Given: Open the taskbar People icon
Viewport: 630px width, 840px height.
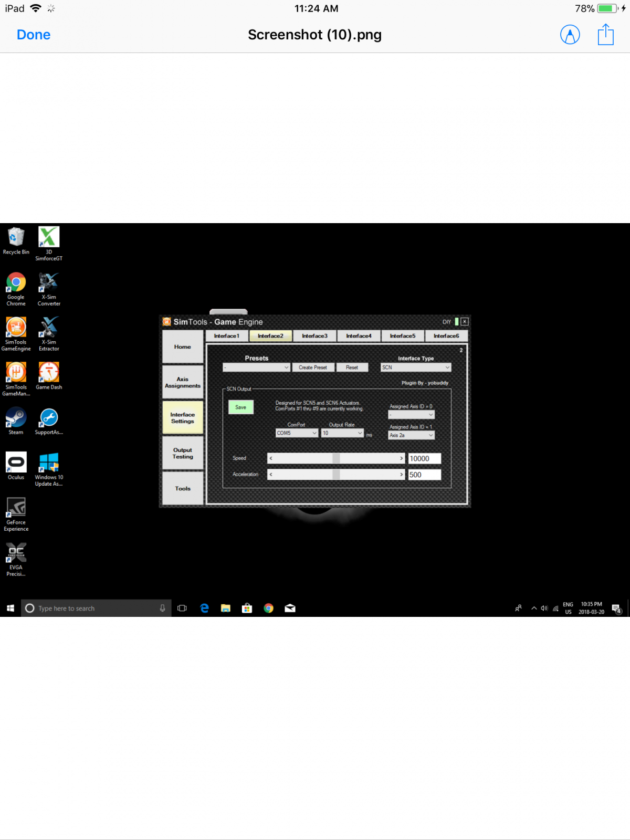Looking at the screenshot, I should (518, 608).
